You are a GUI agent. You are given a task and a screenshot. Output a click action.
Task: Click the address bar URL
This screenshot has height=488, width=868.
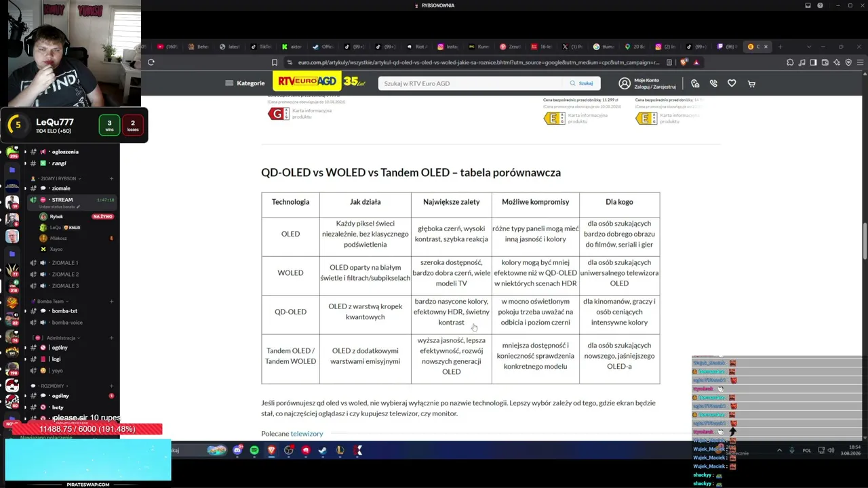click(x=478, y=62)
